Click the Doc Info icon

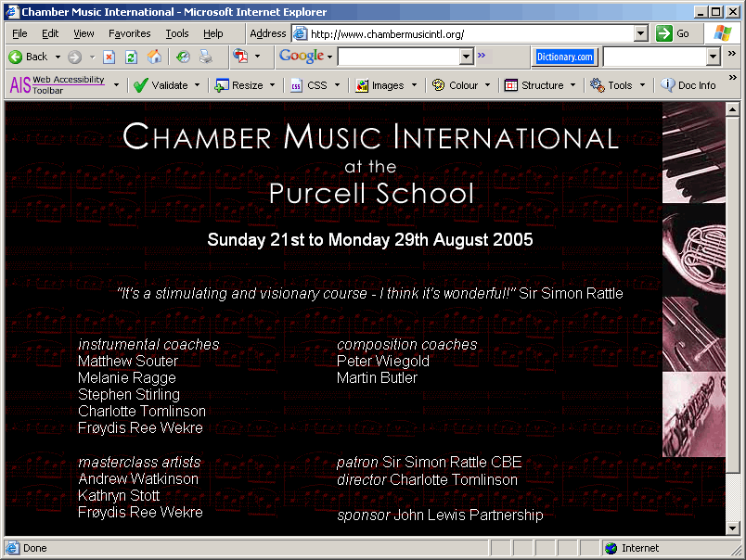[667, 85]
